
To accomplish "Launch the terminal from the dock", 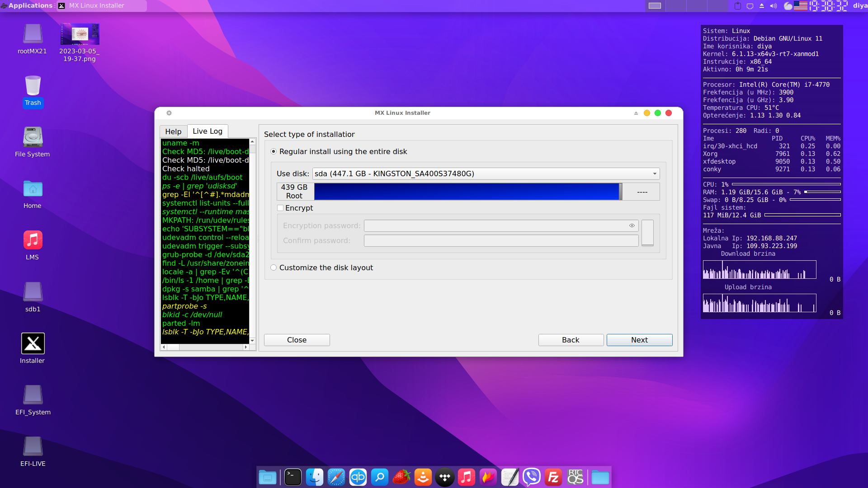I will point(293,477).
